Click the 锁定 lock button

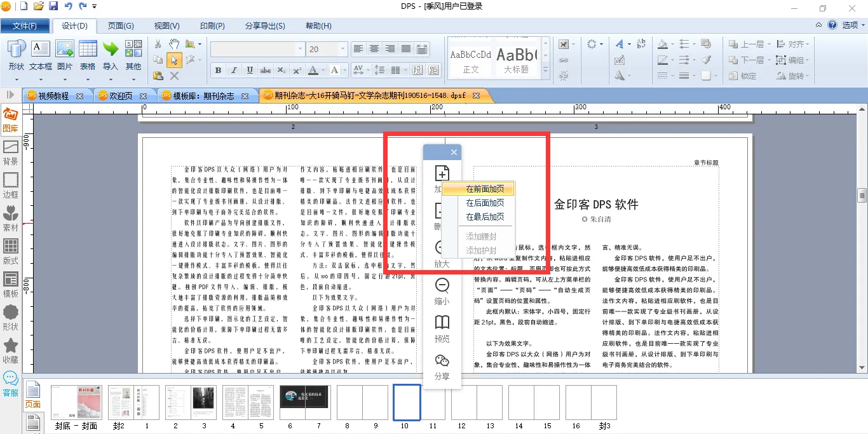[742, 76]
